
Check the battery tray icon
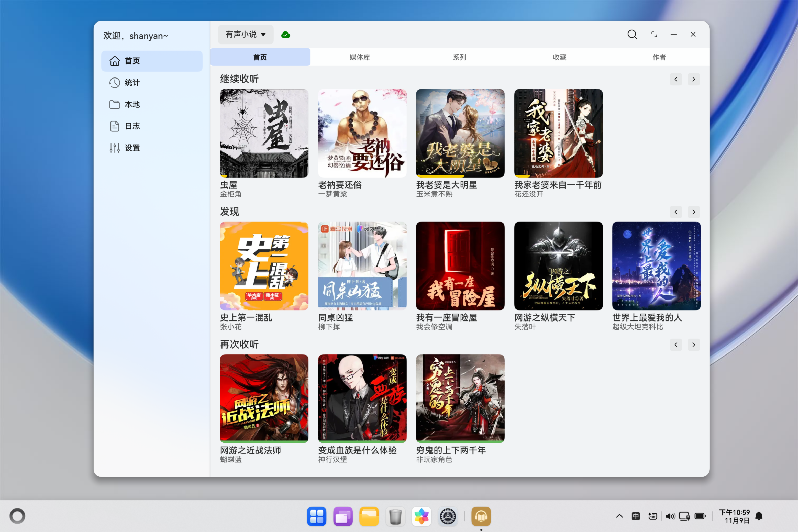click(700, 516)
